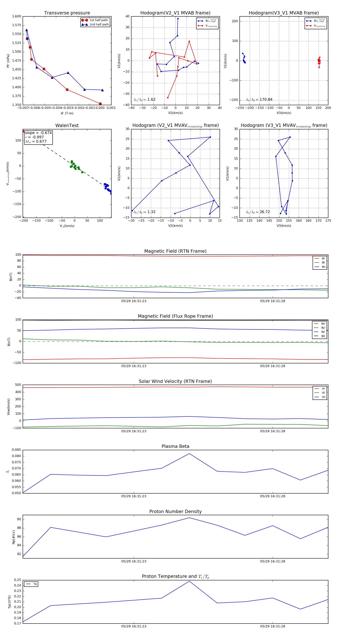This screenshot has height=644, width=351.
Task: Click the 'Proton Number Density' title
Action: [175, 511]
